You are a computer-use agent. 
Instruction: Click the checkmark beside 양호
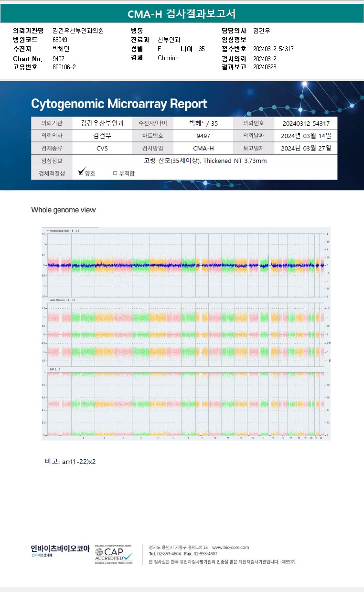pyautogui.click(x=81, y=171)
